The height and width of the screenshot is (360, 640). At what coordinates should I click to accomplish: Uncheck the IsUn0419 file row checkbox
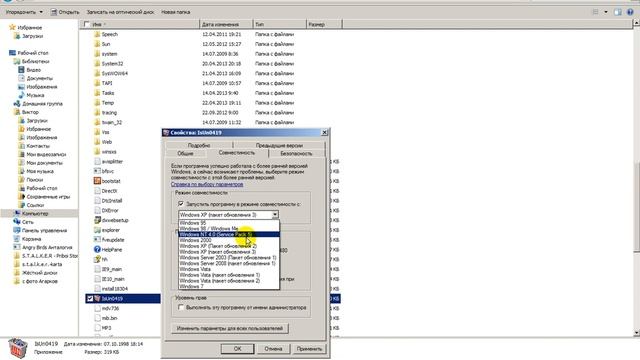pyautogui.click(x=90, y=298)
